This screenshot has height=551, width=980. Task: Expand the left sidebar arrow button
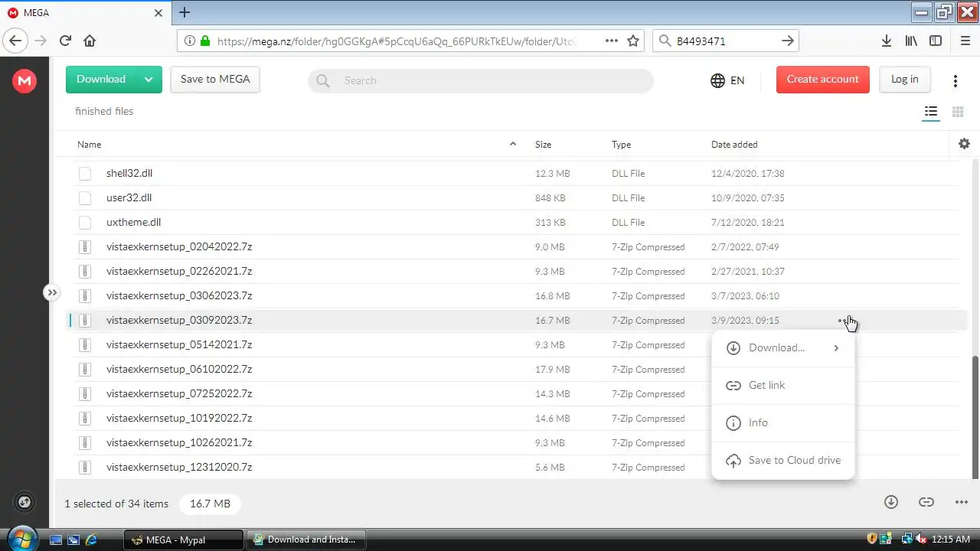pyautogui.click(x=51, y=292)
